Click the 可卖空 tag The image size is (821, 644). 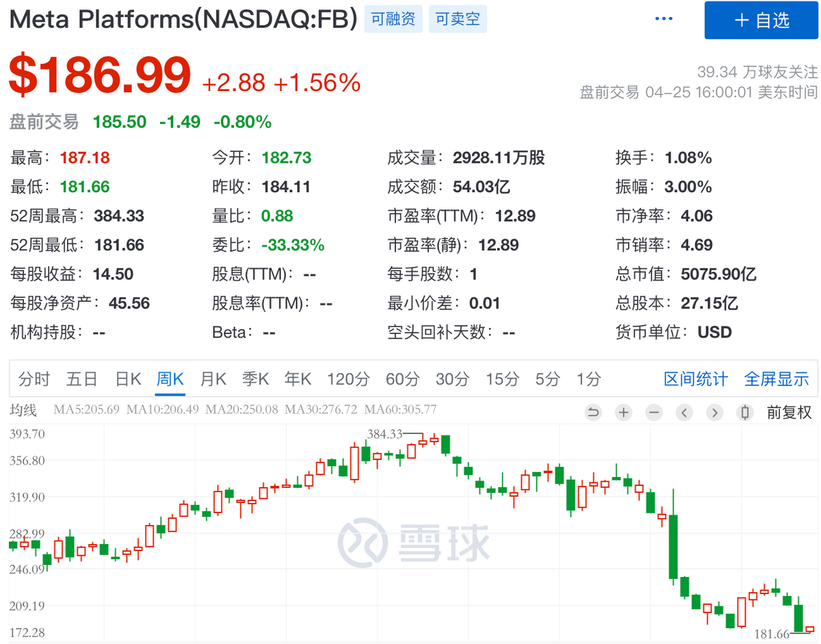[x=458, y=19]
